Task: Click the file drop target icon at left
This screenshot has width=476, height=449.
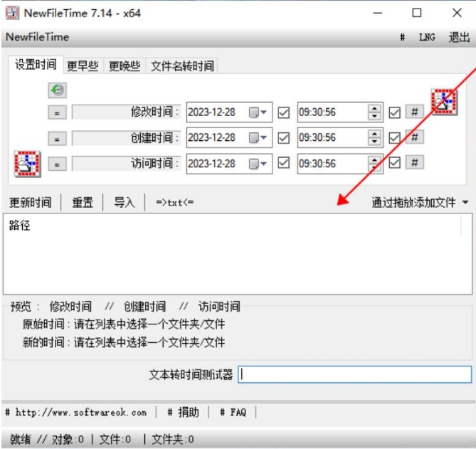Action: click(x=27, y=164)
